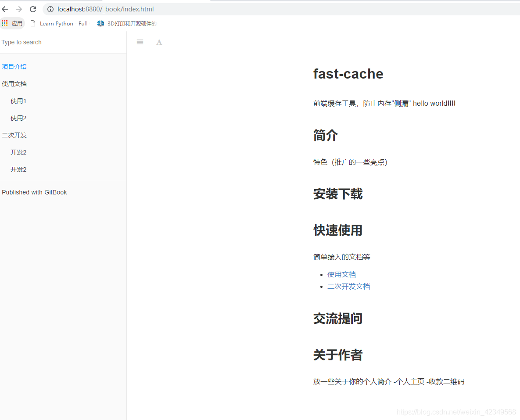Image resolution: width=520 pixels, height=420 pixels.
Task: Click the address bar URL localhost:8880
Action: (x=105, y=9)
